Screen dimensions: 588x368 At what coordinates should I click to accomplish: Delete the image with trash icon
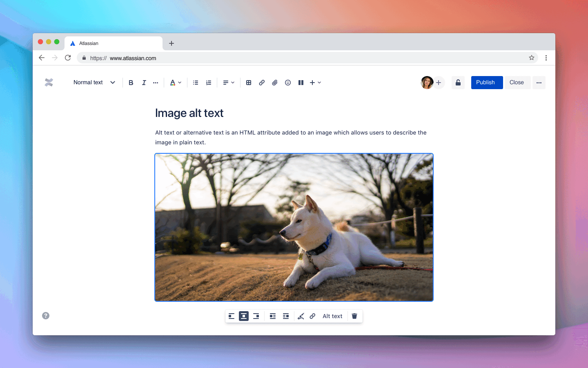(x=354, y=316)
